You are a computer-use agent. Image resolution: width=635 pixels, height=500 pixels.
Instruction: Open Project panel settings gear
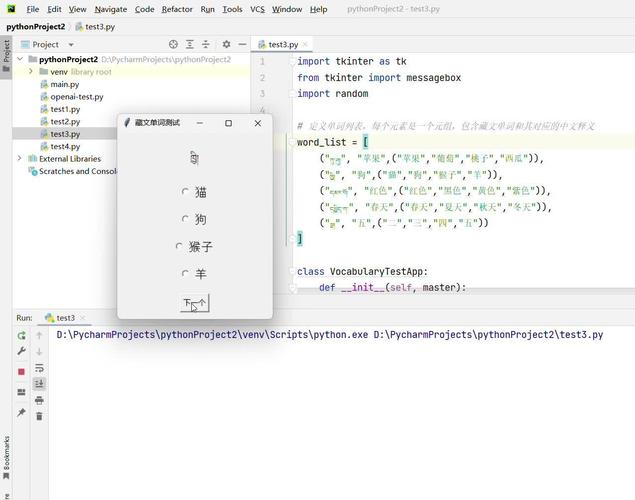(226, 44)
